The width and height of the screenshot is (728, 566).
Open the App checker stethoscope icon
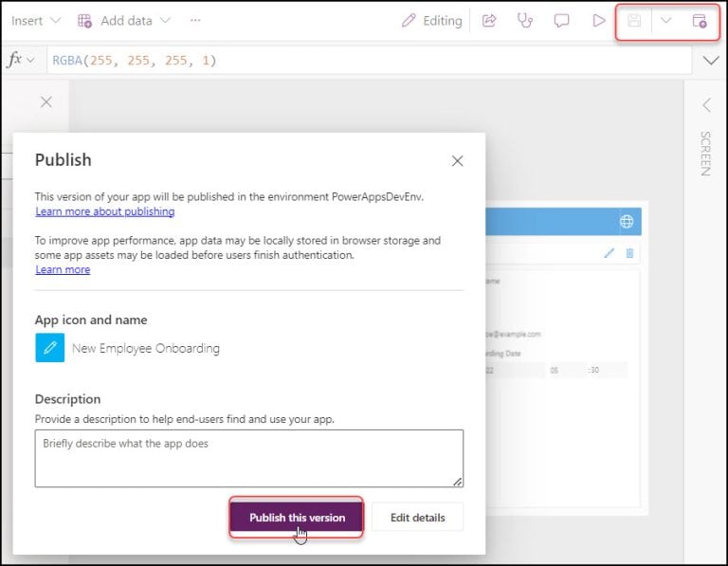tap(524, 20)
